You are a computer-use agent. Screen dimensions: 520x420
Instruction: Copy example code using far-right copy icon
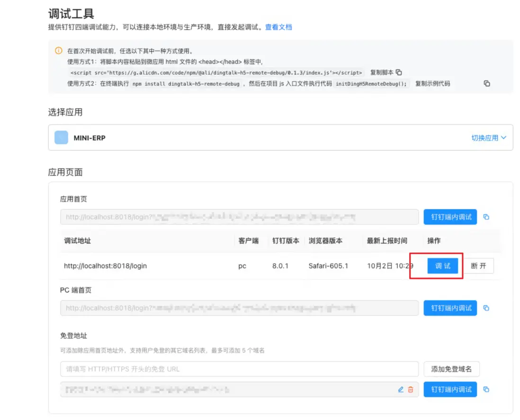(x=486, y=83)
